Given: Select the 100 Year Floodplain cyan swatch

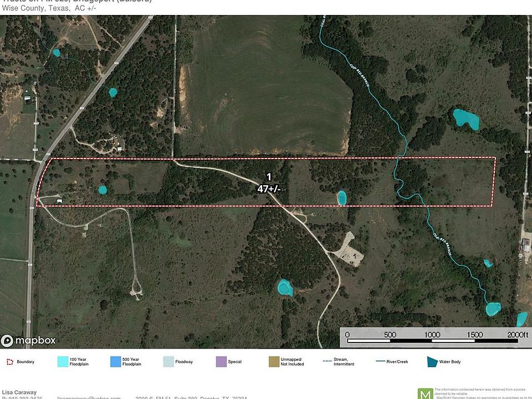Looking at the screenshot, I should 63,362.
